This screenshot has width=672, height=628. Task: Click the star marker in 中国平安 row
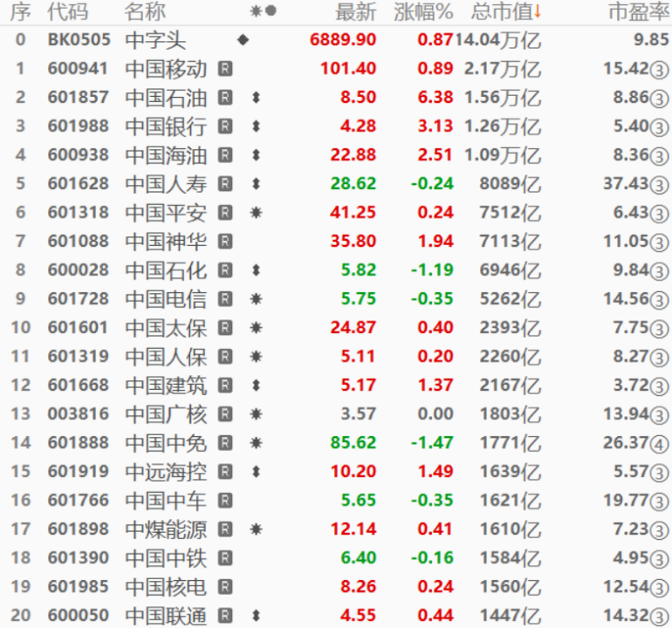point(256,213)
